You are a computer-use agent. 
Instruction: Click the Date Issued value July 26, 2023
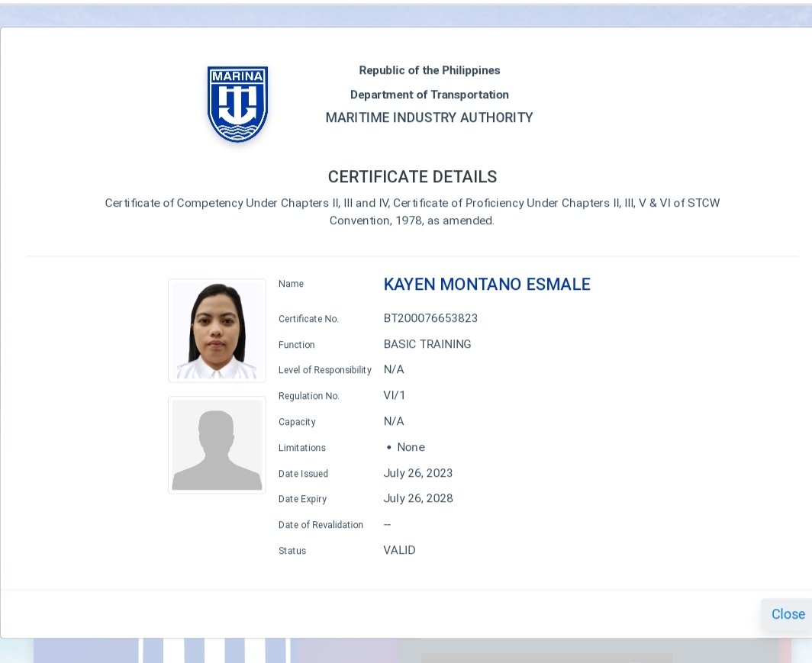click(x=417, y=473)
